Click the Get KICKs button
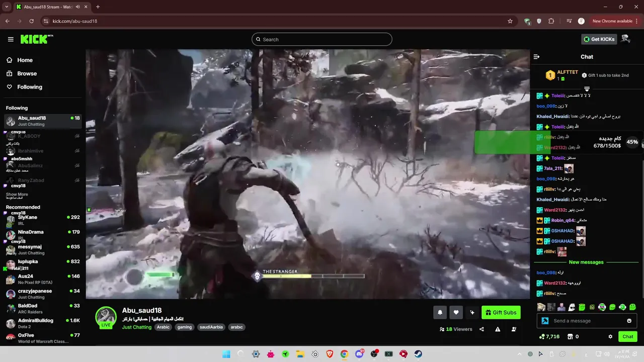 pos(599,39)
